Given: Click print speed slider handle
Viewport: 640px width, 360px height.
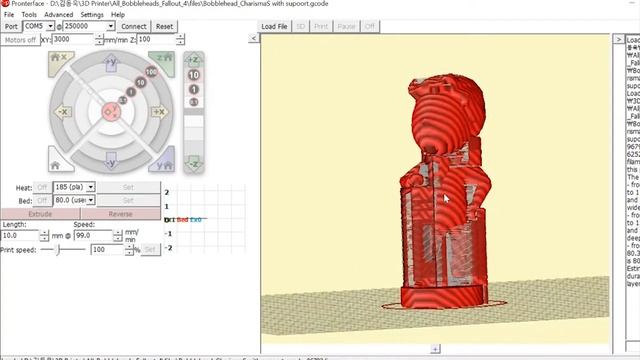Looking at the screenshot, I should click(58, 249).
